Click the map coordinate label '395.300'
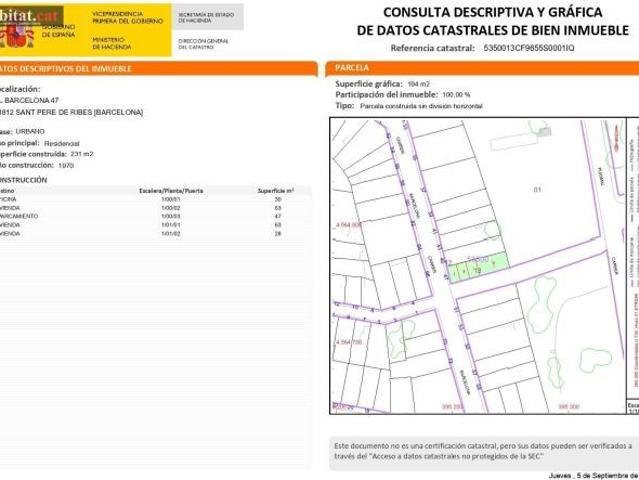Screen dimensions: 639x480 click(569, 407)
